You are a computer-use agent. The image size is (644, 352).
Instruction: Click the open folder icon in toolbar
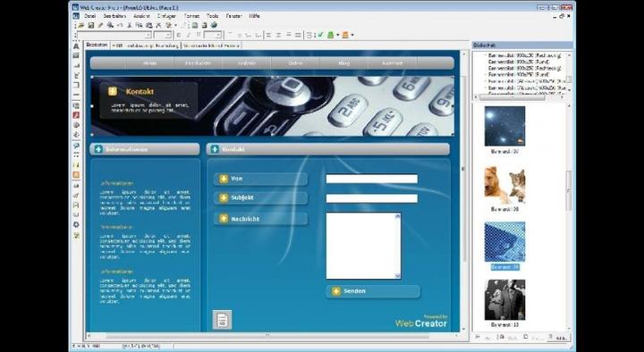pyautogui.click(x=81, y=25)
